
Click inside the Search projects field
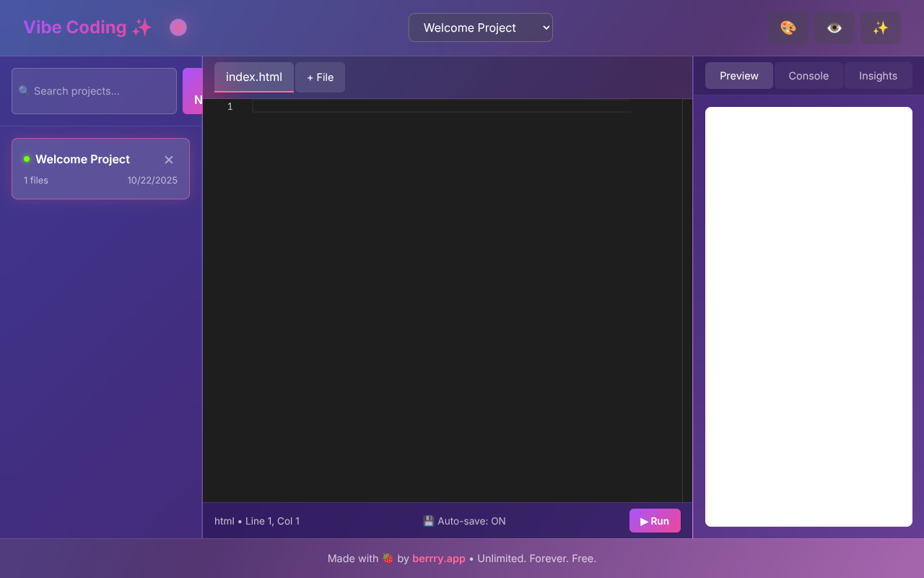[x=94, y=91]
